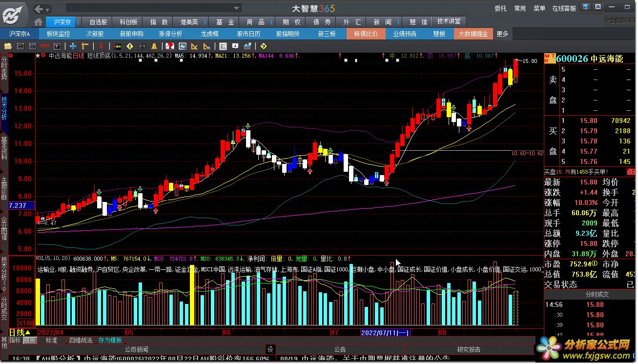The height and width of the screenshot is (364, 638).
Task: Open the 指数 tab
Action: pyautogui.click(x=159, y=22)
